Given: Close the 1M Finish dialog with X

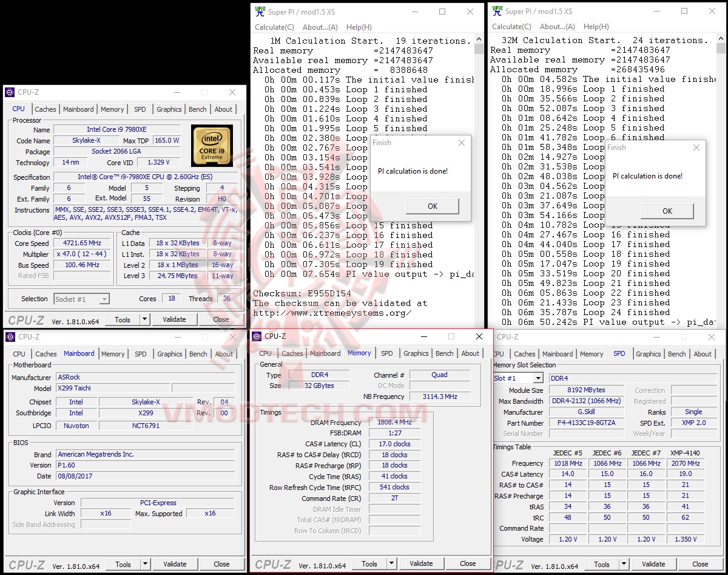Looking at the screenshot, I should (461, 143).
